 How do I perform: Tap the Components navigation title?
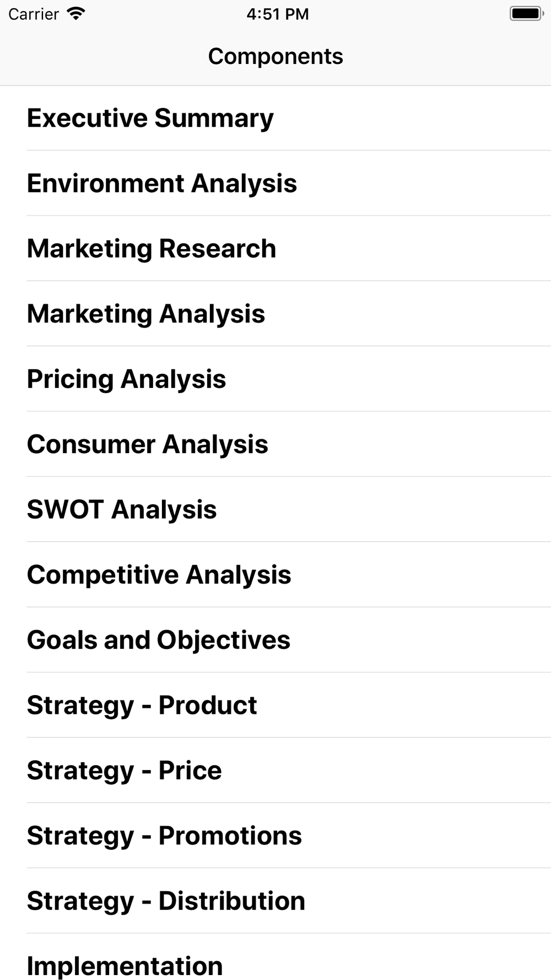pyautogui.click(x=275, y=56)
